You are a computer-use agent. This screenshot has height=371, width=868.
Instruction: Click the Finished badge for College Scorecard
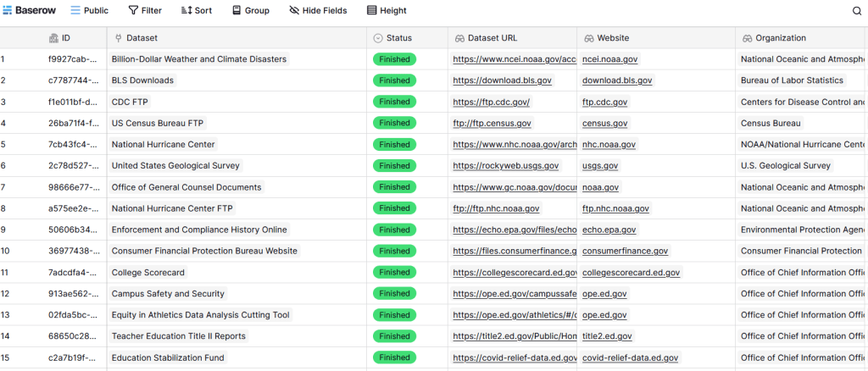[394, 272]
